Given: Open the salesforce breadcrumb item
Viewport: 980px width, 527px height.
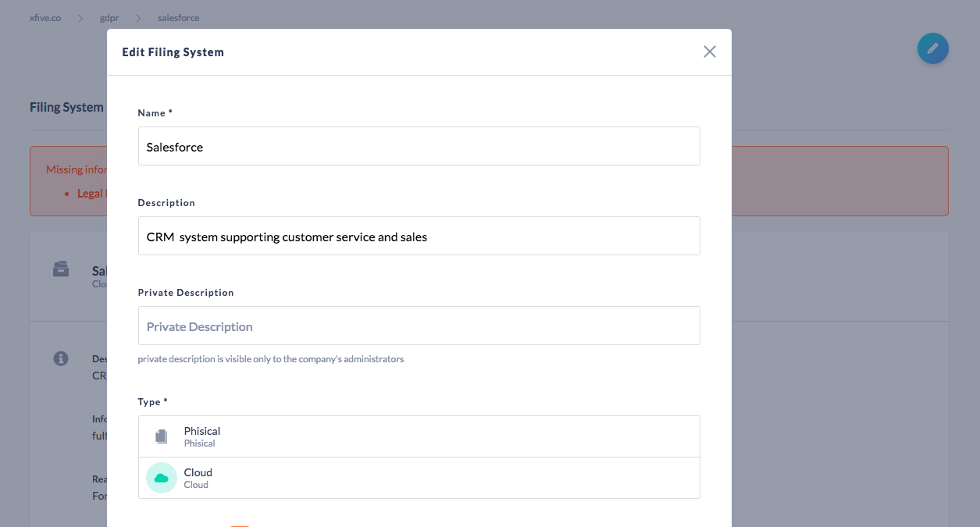Looking at the screenshot, I should (x=178, y=17).
